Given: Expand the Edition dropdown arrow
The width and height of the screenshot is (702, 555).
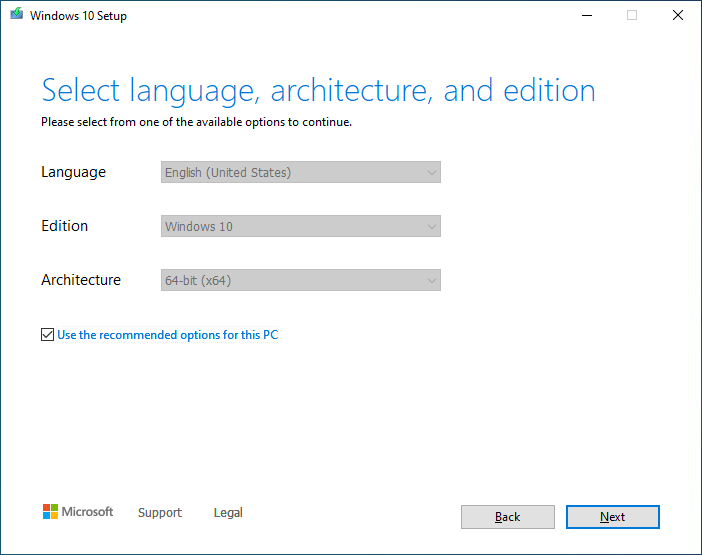Looking at the screenshot, I should point(431,227).
